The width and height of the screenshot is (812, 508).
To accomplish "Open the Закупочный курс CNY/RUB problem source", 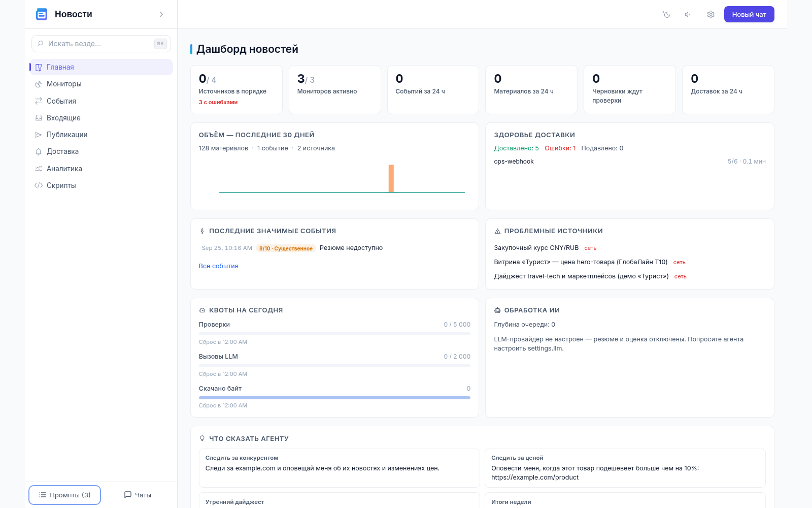I will click(536, 248).
